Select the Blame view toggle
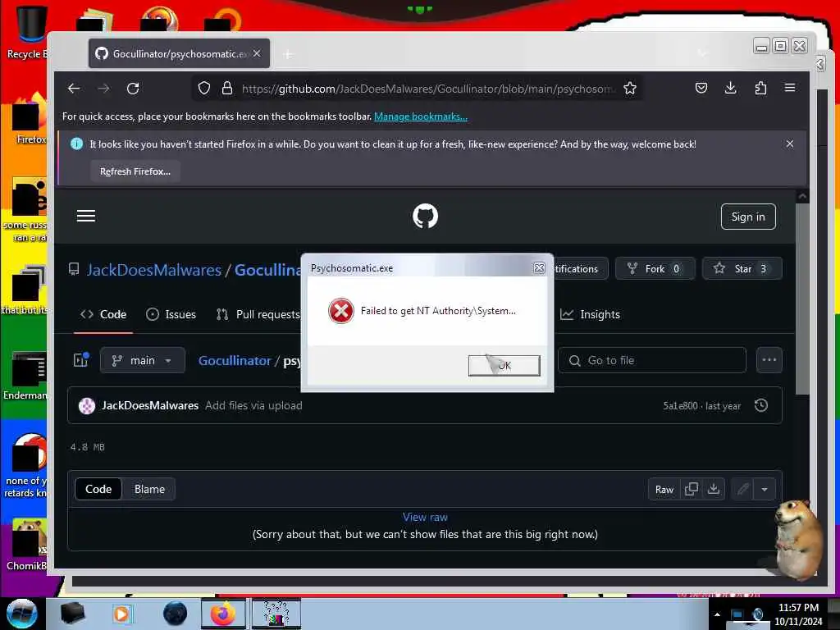This screenshot has width=840, height=630. [x=149, y=489]
